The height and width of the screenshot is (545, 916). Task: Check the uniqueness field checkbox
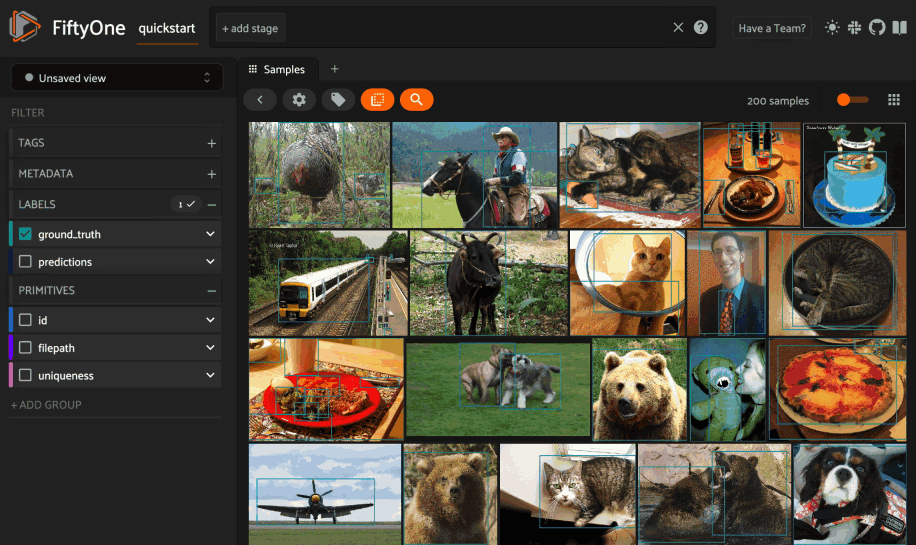26,376
